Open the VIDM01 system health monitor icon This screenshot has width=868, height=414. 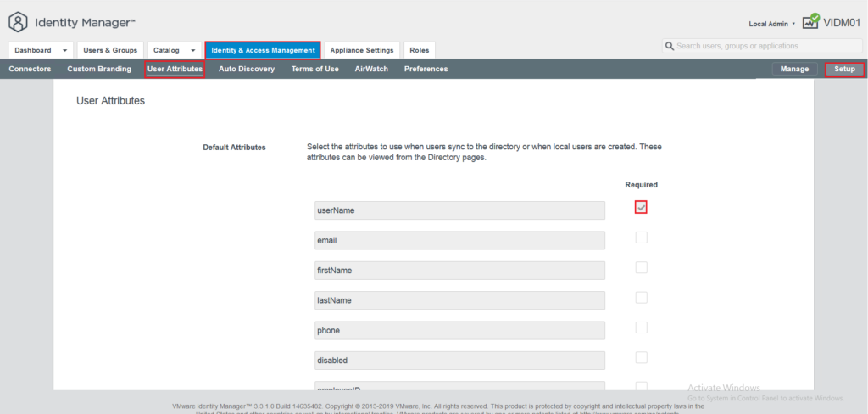point(811,21)
